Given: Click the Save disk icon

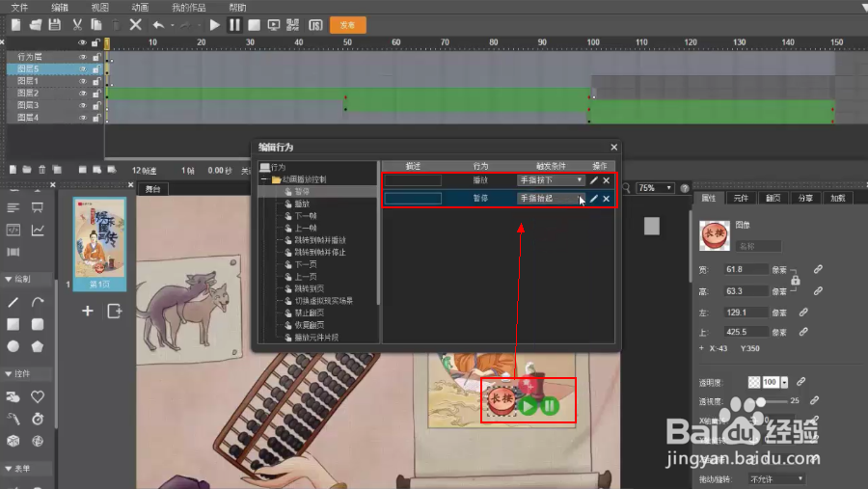Looking at the screenshot, I should [54, 25].
